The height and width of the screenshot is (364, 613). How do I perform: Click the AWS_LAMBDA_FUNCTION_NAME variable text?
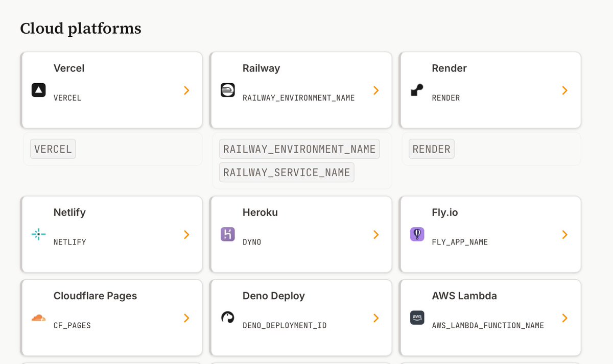pyautogui.click(x=488, y=325)
